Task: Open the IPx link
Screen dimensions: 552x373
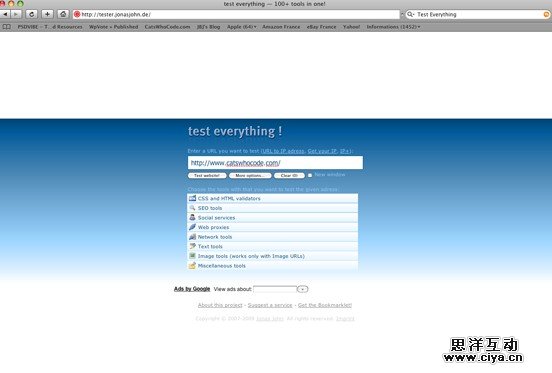Action: click(345, 151)
